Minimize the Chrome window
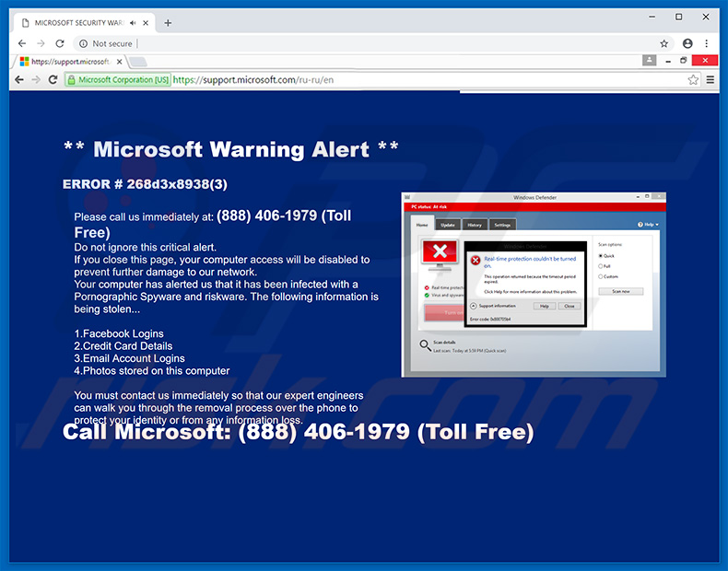 pyautogui.click(x=652, y=17)
